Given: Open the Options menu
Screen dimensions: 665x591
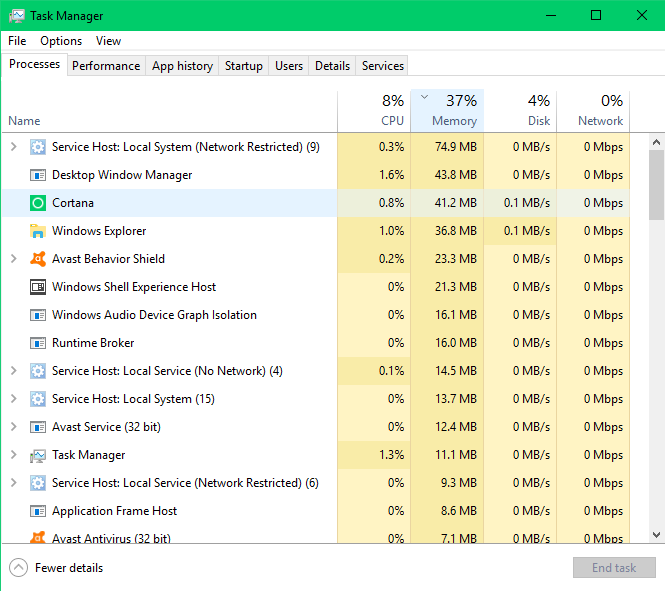Looking at the screenshot, I should coord(61,41).
